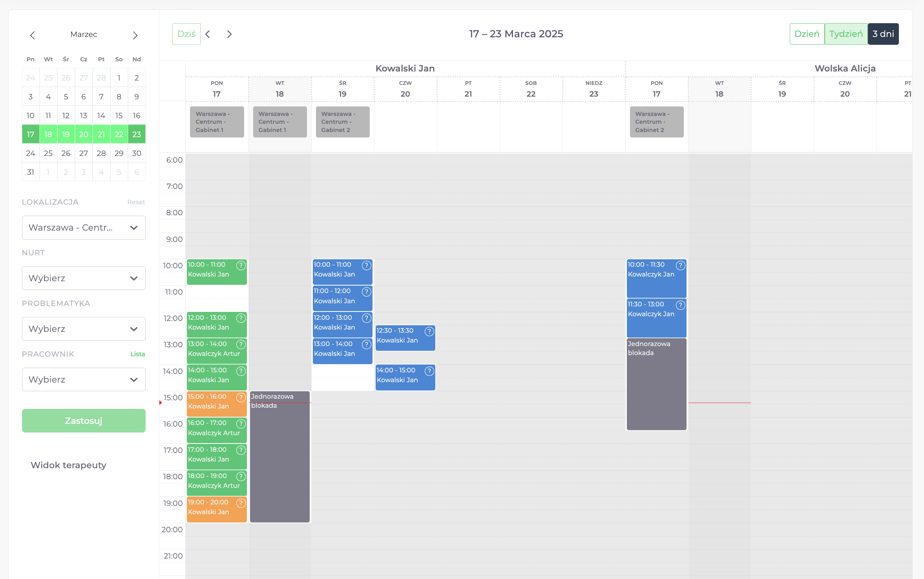This screenshot has height=579, width=924.
Task: Click help icon on Monday 15:00 - 16:00 appointment
Action: click(x=241, y=398)
